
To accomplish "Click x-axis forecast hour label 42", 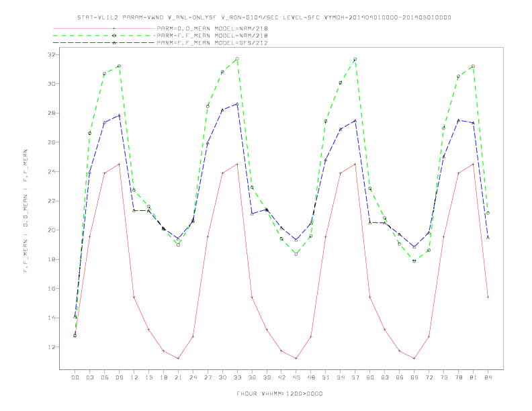I will pyautogui.click(x=281, y=377).
